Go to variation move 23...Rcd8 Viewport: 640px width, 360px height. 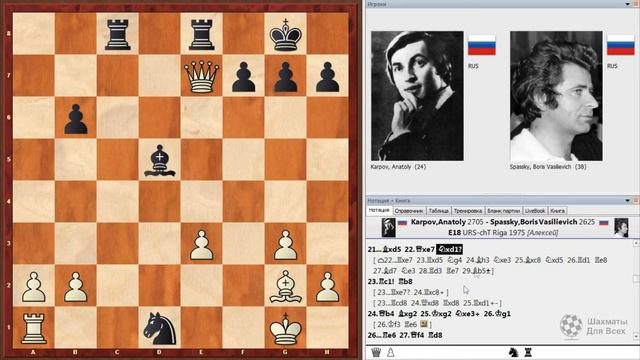point(392,303)
